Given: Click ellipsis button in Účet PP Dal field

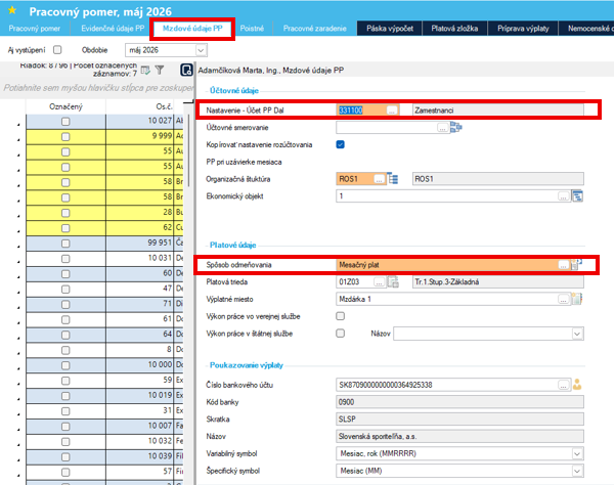Looking at the screenshot, I should click(x=391, y=111).
